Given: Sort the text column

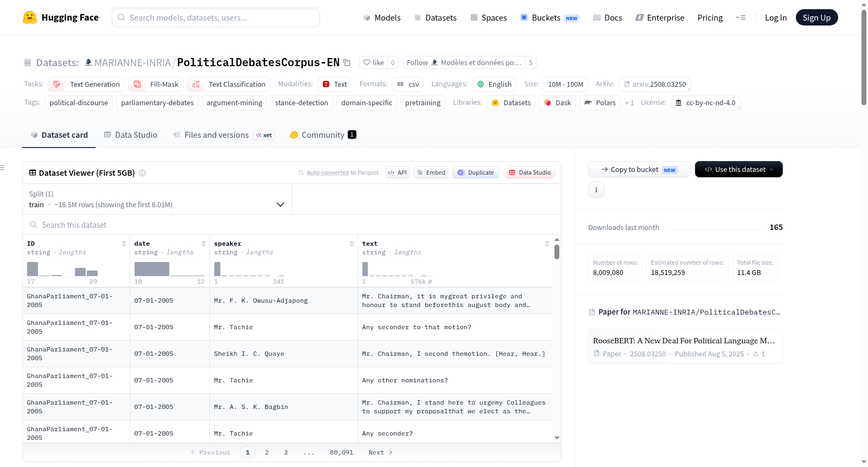Looking at the screenshot, I should (x=547, y=244).
